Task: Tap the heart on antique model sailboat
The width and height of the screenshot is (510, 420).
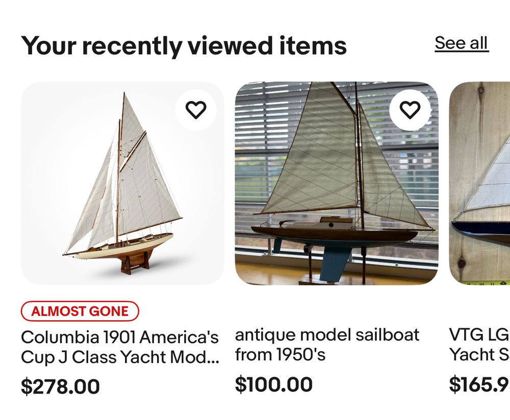Action: coord(410,110)
